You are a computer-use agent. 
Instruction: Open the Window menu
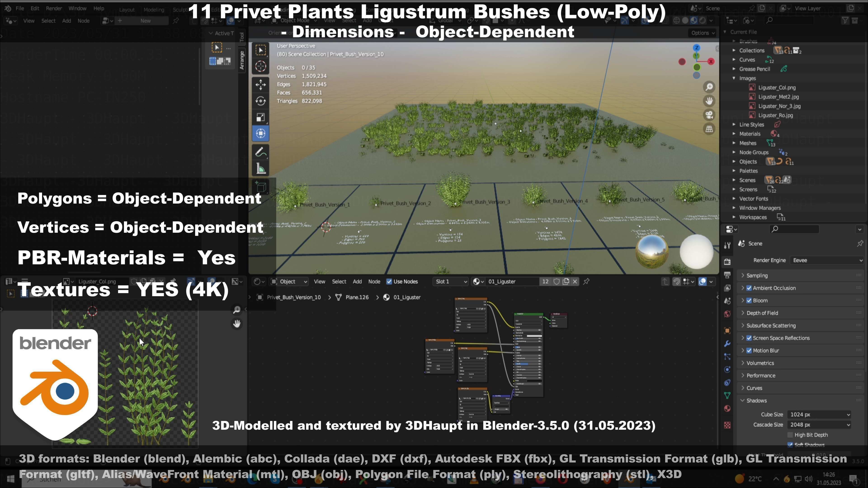77,8
